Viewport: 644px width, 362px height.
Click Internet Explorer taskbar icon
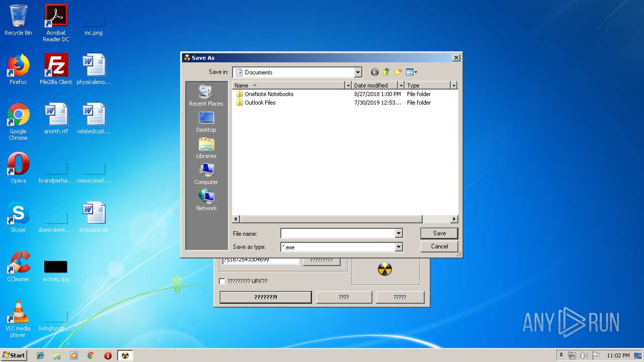[40, 355]
